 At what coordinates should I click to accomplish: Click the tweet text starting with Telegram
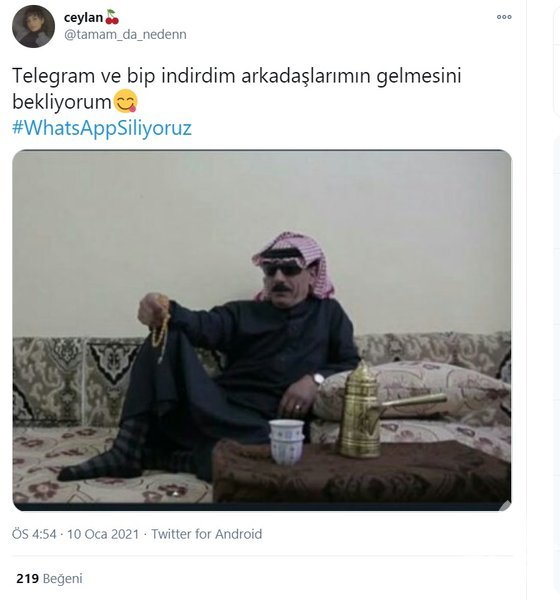(237, 88)
